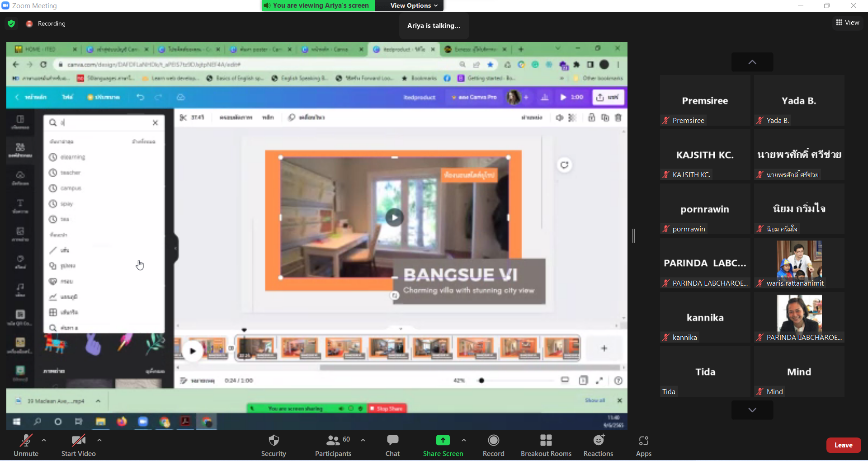Delete element with trash icon

[x=618, y=118]
